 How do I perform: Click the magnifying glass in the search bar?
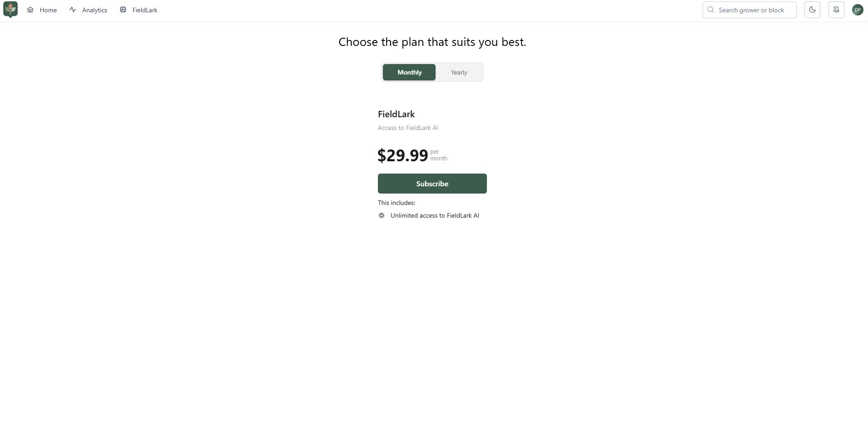pyautogui.click(x=711, y=10)
